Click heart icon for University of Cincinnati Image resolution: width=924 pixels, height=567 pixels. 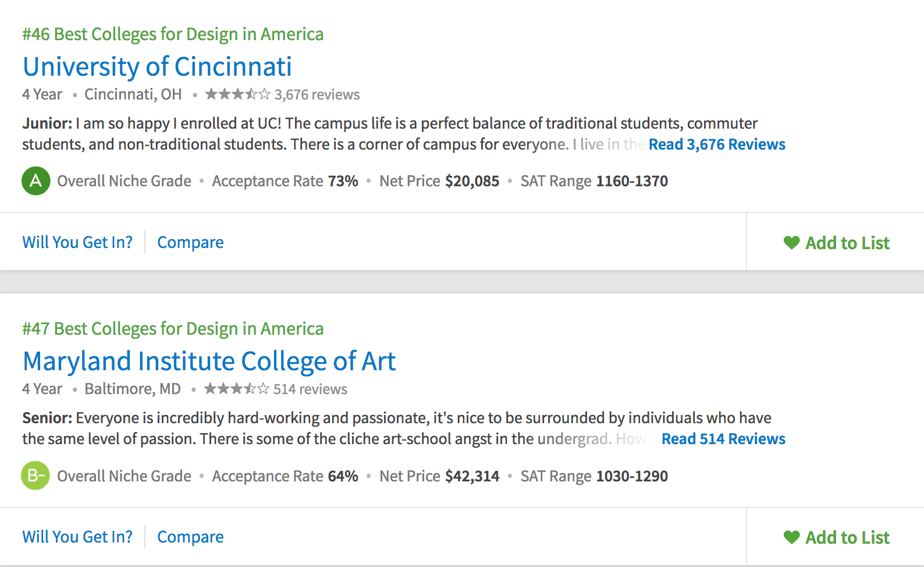point(791,243)
